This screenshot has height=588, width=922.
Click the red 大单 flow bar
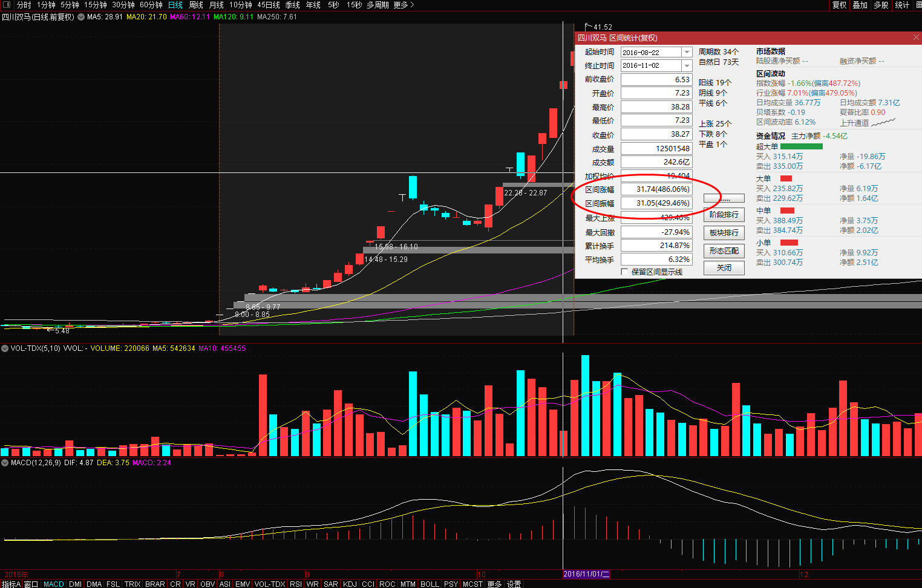tap(786, 178)
